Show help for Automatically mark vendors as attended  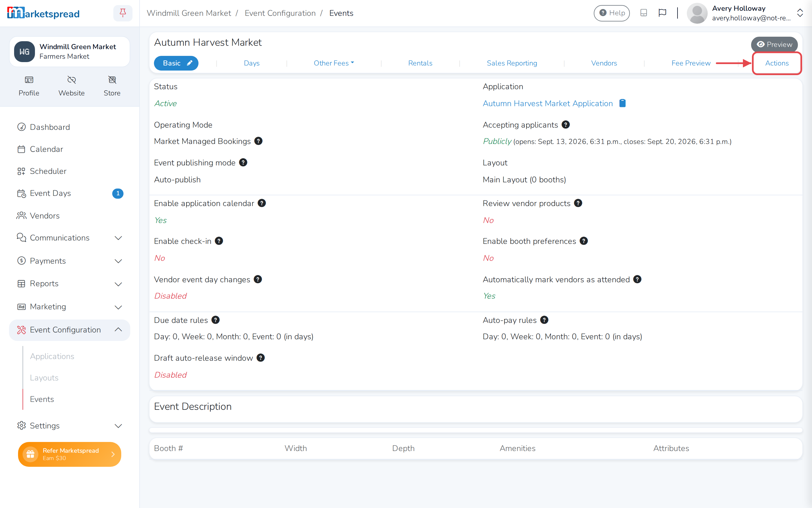click(x=637, y=279)
